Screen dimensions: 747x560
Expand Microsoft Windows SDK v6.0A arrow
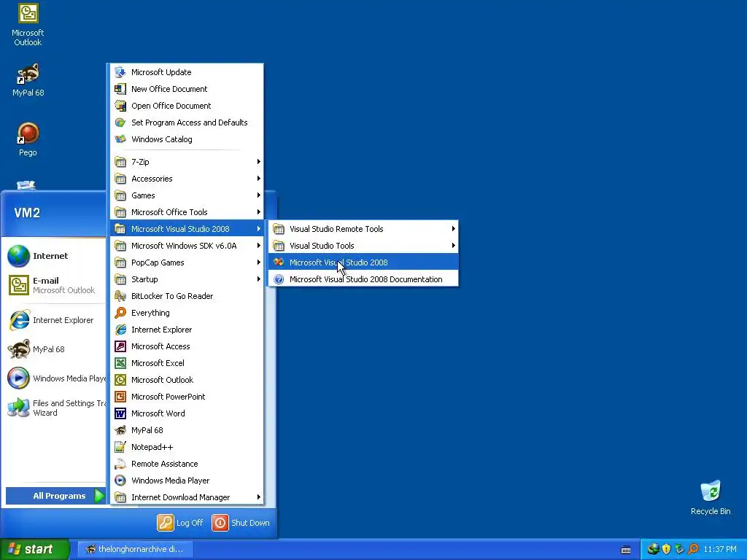[x=259, y=246]
